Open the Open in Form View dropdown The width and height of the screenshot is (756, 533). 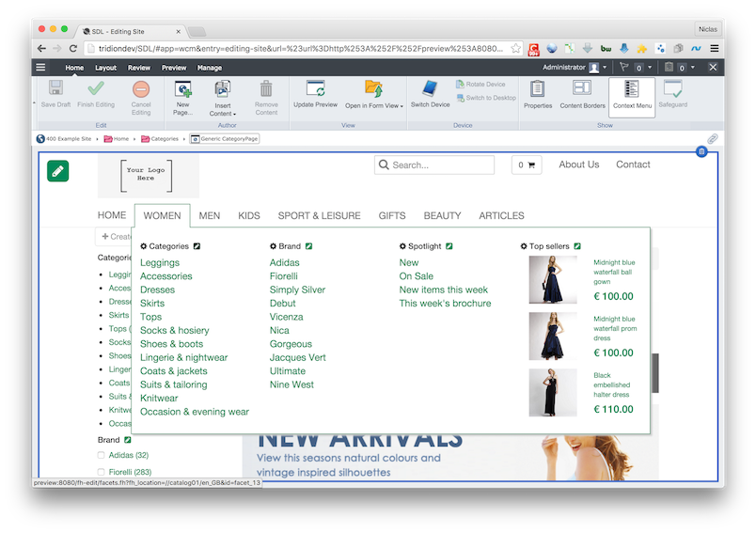(x=373, y=105)
